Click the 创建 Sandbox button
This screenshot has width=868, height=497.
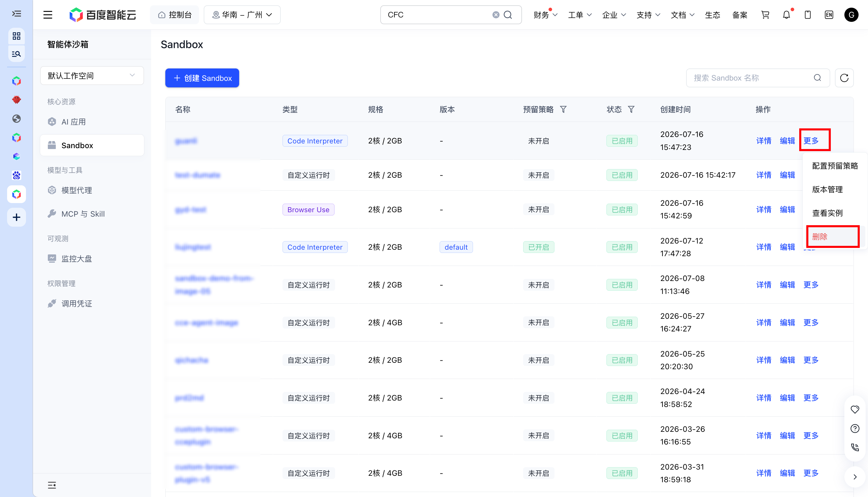pyautogui.click(x=202, y=78)
